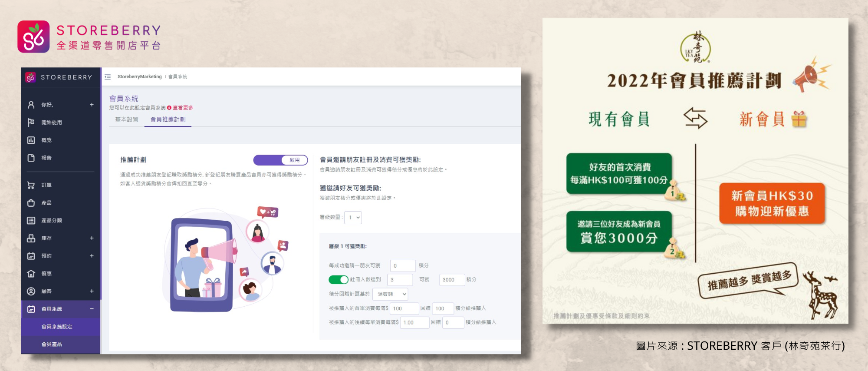Expand the 顧客 submenu with the plus sign
868x371 pixels.
click(92, 291)
